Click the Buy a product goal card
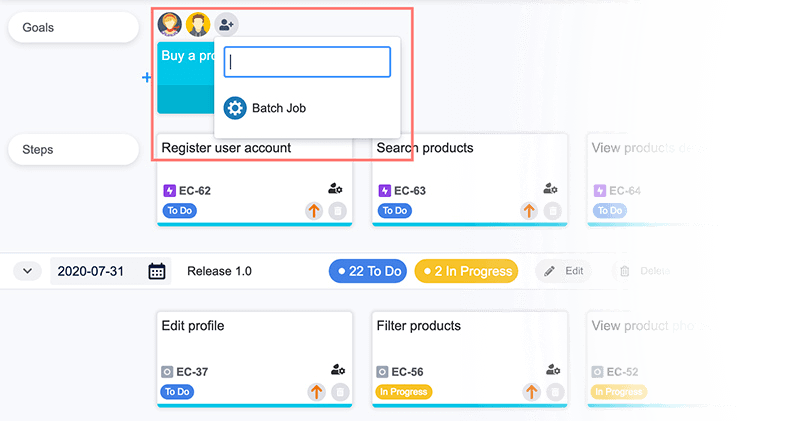800x421 pixels. coord(186,78)
